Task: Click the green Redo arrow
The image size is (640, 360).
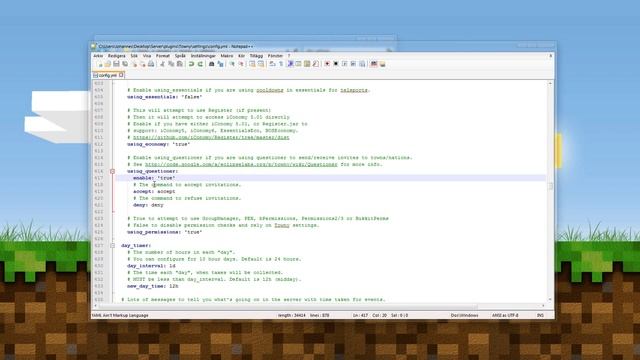Action: pyautogui.click(x=200, y=64)
